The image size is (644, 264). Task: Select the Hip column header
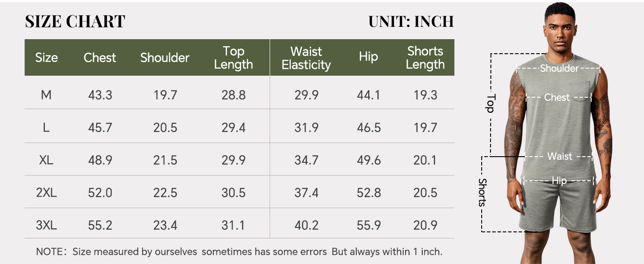[x=368, y=57]
